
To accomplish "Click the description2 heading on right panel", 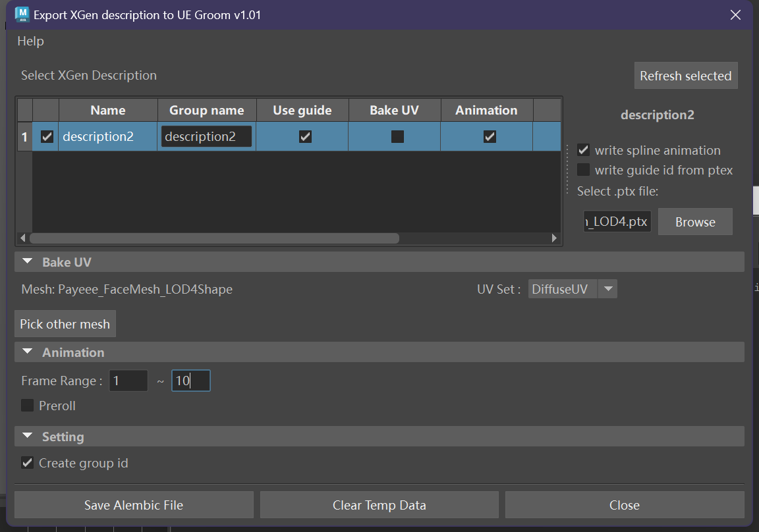I will [657, 115].
